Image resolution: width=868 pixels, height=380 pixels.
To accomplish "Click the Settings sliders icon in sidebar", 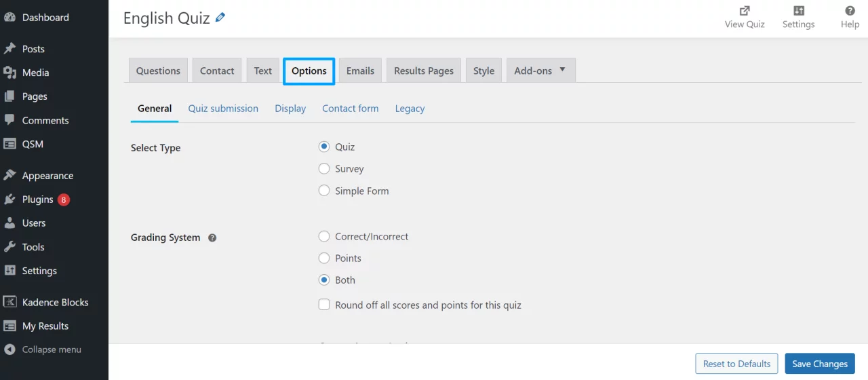I will [10, 271].
